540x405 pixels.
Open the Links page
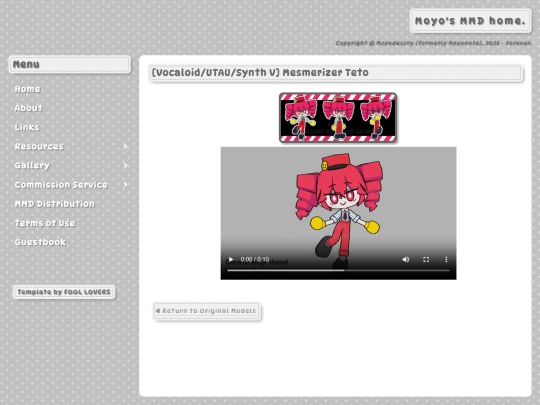coord(27,127)
